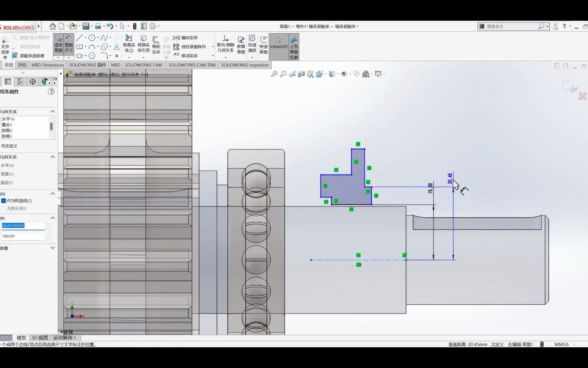The width and height of the screenshot is (588, 368).
Task: Toggle the 作为构造线 construction line checkbox
Action: point(4,201)
